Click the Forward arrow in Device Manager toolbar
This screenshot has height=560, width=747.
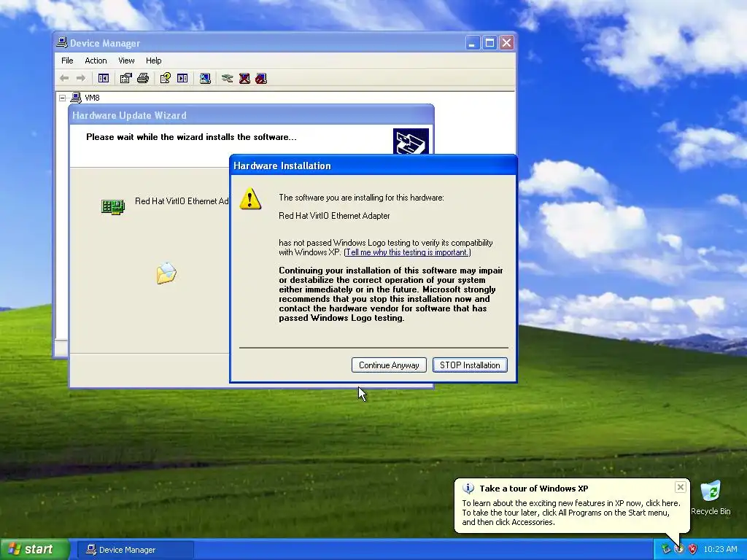click(x=81, y=78)
